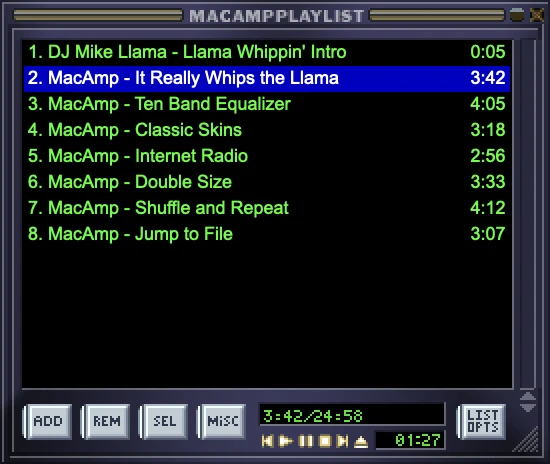Click the playlist vertical scrollbar track
The width and height of the screenshot is (550, 464).
coord(528,214)
